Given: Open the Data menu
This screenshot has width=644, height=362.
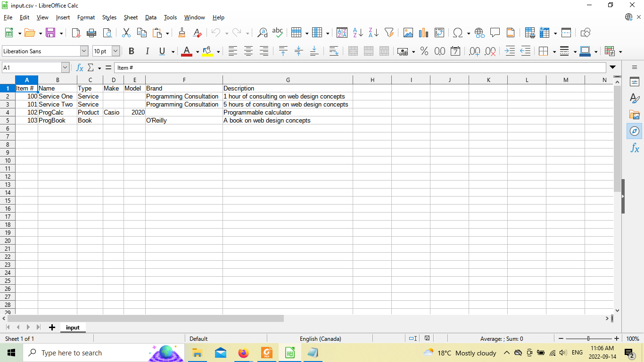Looking at the screenshot, I should (x=151, y=17).
